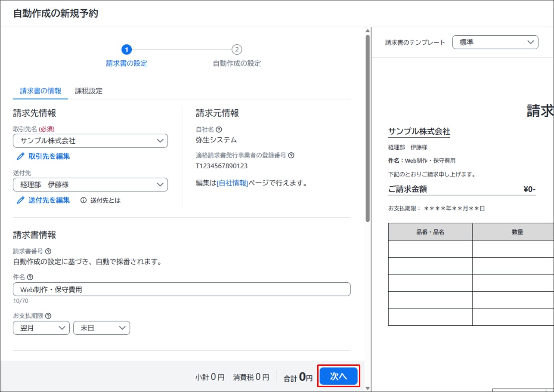The width and height of the screenshot is (554, 392).
Task: Click the 件名 text field
Action: [x=182, y=290]
